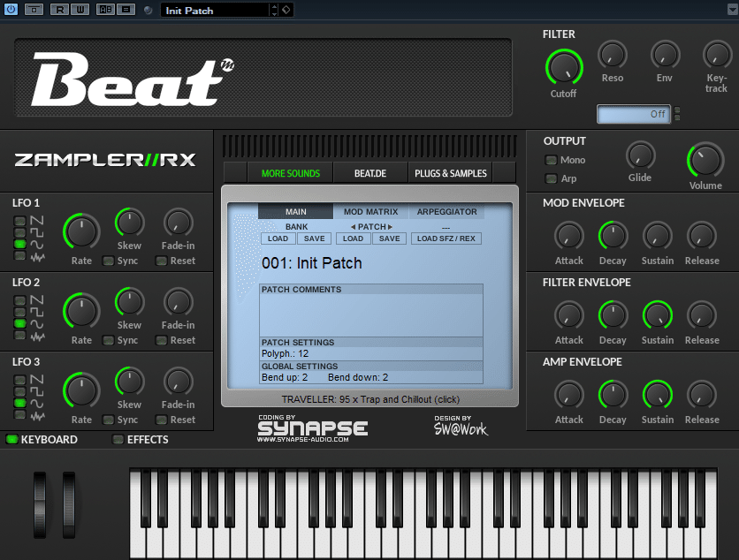Select LFO 1 sawtooth waveform

(19, 221)
